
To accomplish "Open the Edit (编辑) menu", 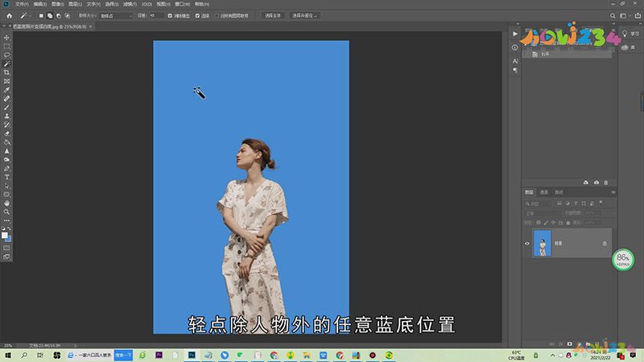I will (x=39, y=4).
